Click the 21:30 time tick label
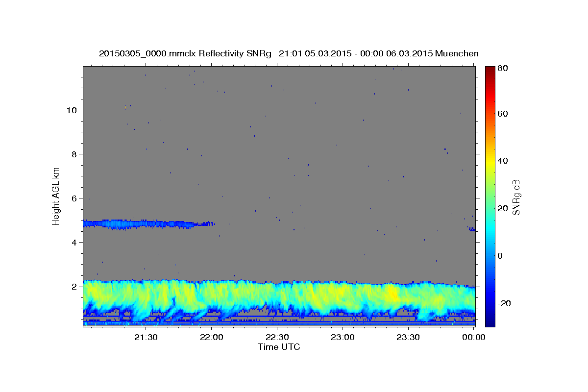This screenshot has height=392, width=588. click(146, 337)
